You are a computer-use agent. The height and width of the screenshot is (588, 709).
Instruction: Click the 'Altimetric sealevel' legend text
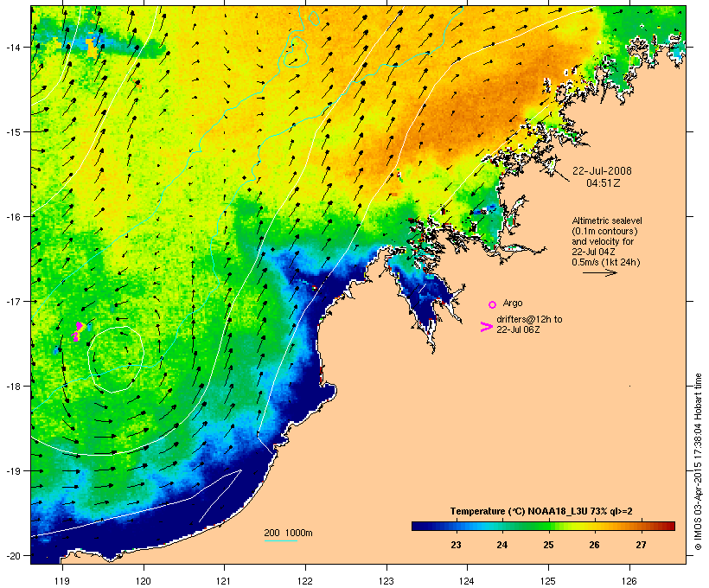(607, 220)
